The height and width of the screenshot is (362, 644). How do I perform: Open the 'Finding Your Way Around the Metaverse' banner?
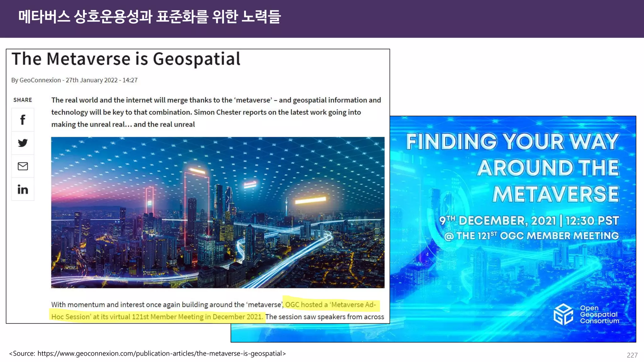pos(513,229)
